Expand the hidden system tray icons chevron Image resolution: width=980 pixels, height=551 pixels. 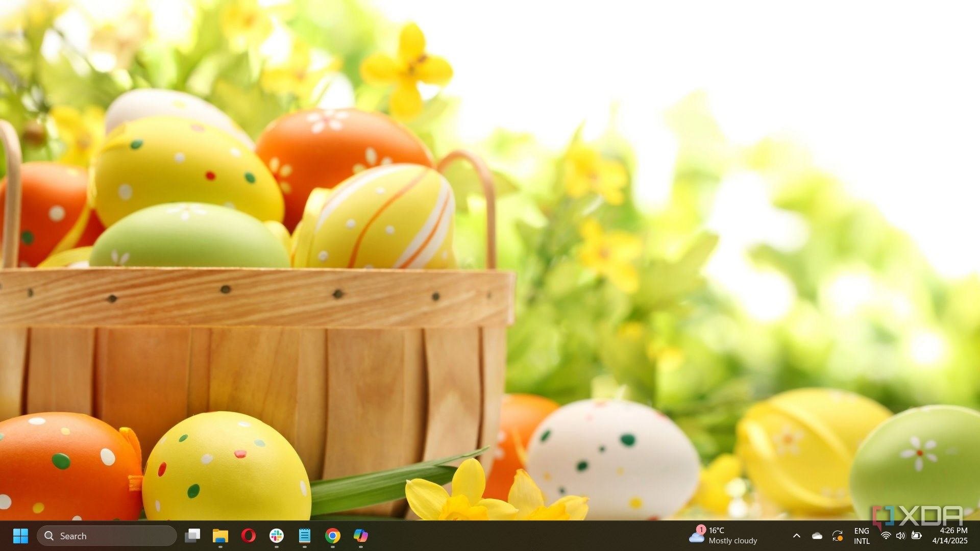796,536
